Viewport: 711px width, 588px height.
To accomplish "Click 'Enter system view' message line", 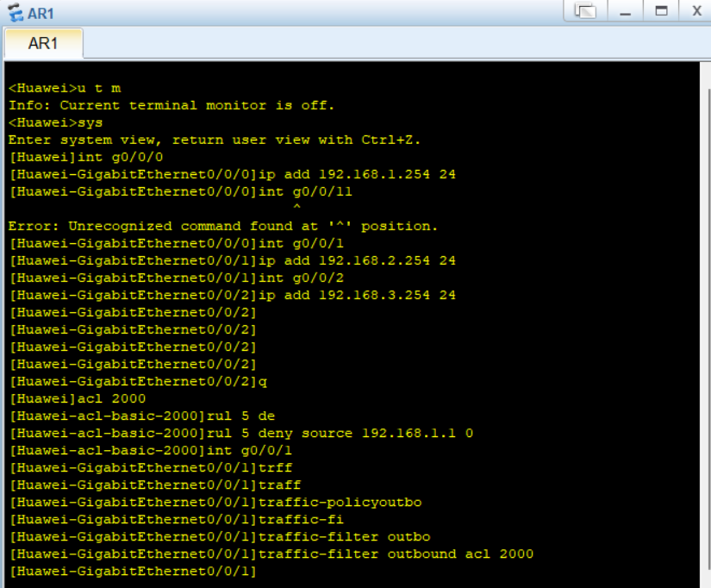I will coord(215,140).
